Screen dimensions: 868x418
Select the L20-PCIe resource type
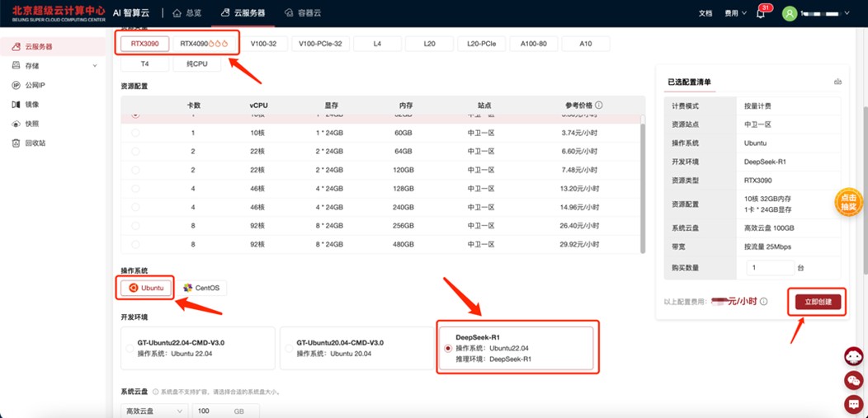482,44
